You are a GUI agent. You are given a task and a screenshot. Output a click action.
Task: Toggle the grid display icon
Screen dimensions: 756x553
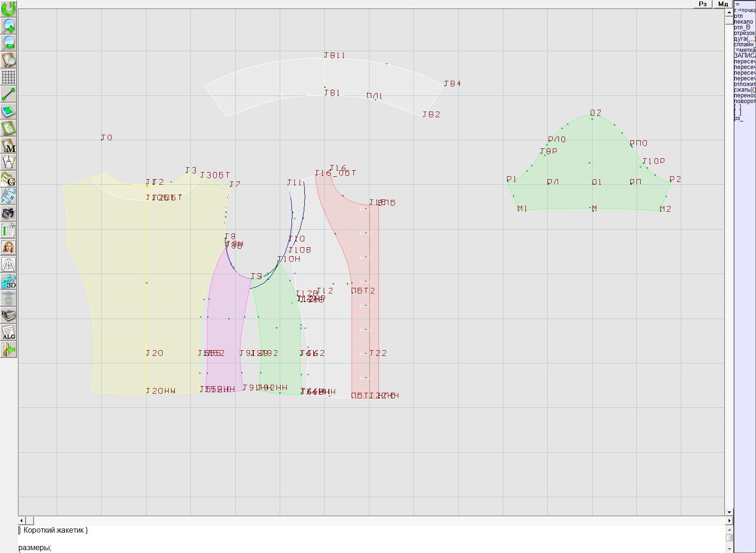pos(9,77)
